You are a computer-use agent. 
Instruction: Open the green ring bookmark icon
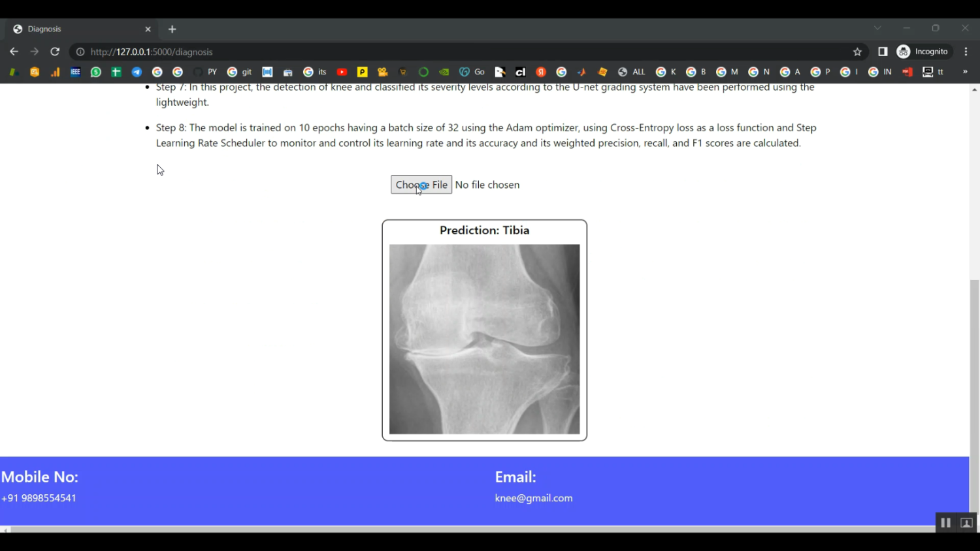pos(423,72)
